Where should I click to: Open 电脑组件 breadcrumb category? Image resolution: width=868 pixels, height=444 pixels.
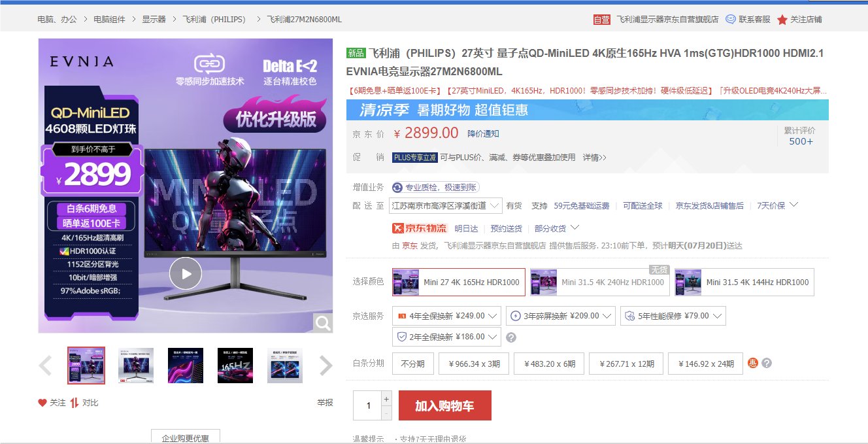tap(109, 20)
